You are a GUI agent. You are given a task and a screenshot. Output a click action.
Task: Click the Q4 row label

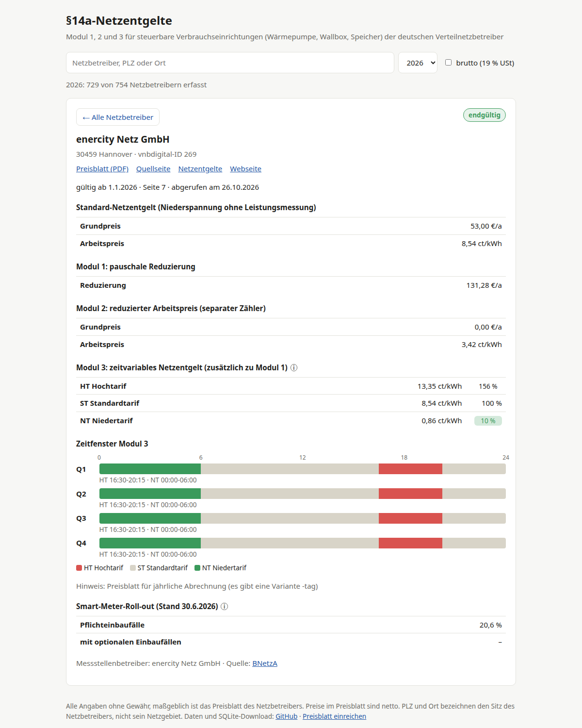81,543
